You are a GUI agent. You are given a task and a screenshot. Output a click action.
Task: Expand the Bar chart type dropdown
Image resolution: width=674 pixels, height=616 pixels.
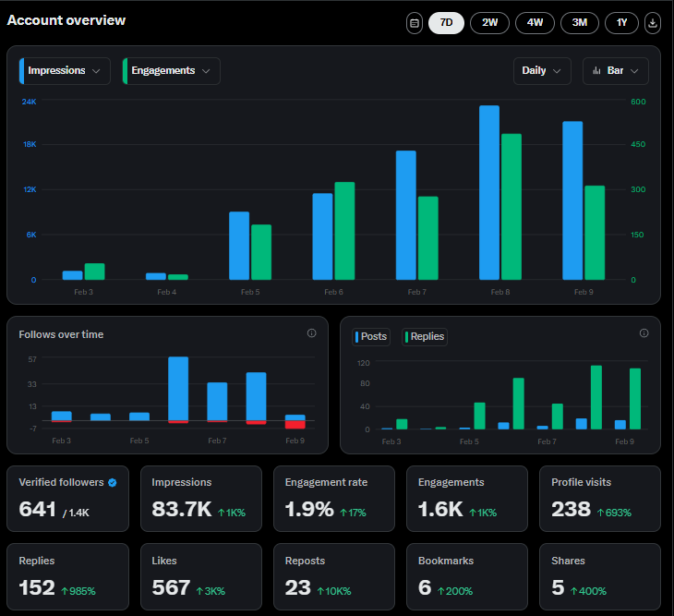[616, 71]
